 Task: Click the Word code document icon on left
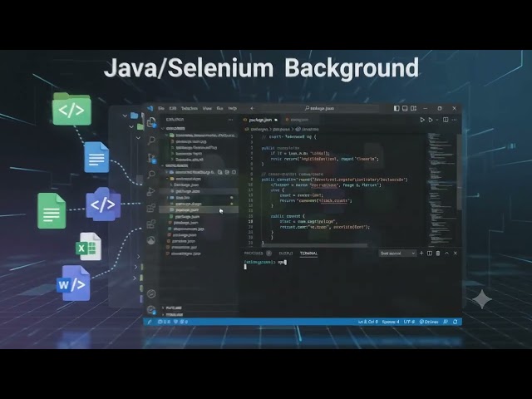[x=73, y=283]
